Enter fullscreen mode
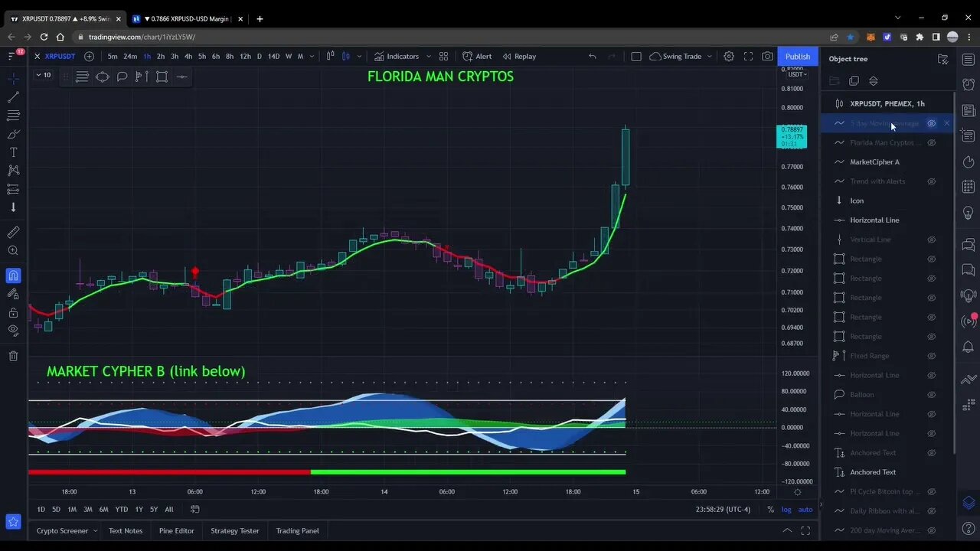 click(x=748, y=56)
